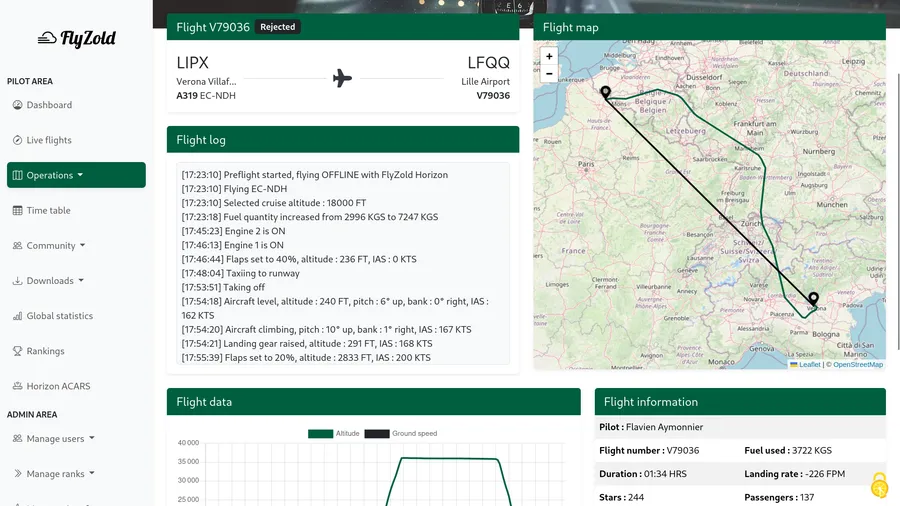The image size is (900, 506).
Task: Click the Dashboard gauge icon
Action: tap(18, 105)
